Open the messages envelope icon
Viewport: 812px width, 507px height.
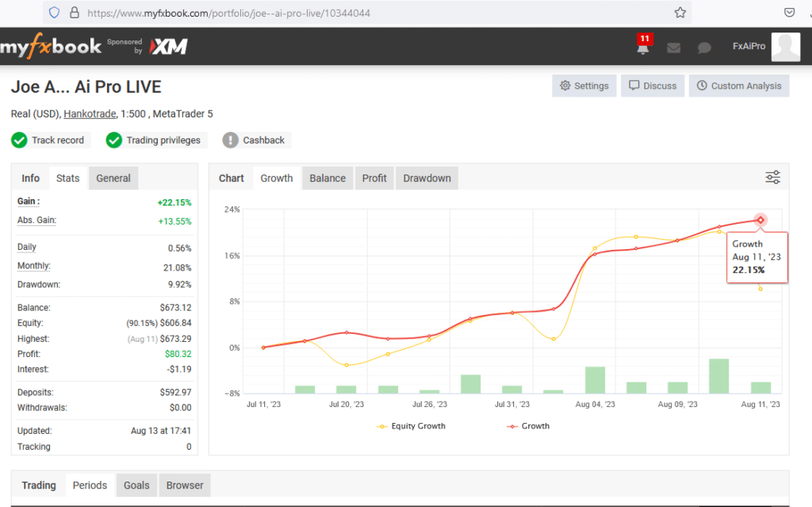(673, 48)
